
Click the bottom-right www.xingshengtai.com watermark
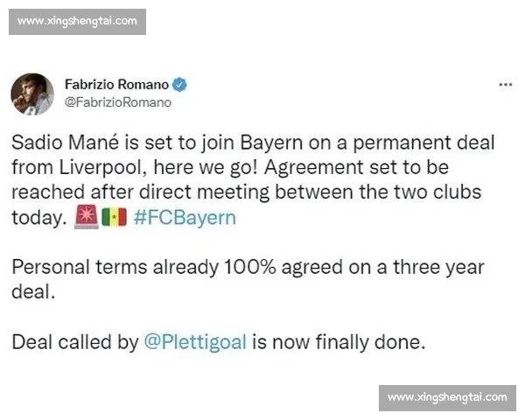(447, 397)
